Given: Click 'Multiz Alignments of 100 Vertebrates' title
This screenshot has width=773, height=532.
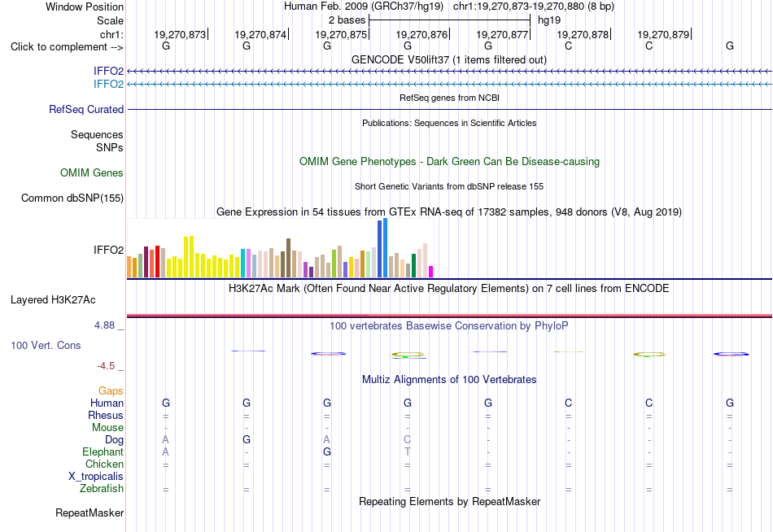Looking at the screenshot, I should pos(449,380).
